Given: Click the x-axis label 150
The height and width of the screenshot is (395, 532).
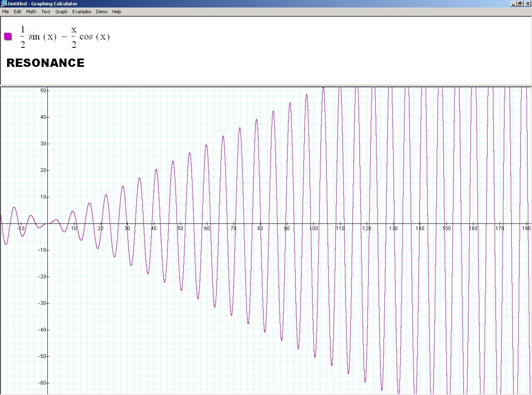Looking at the screenshot, I should point(446,228).
